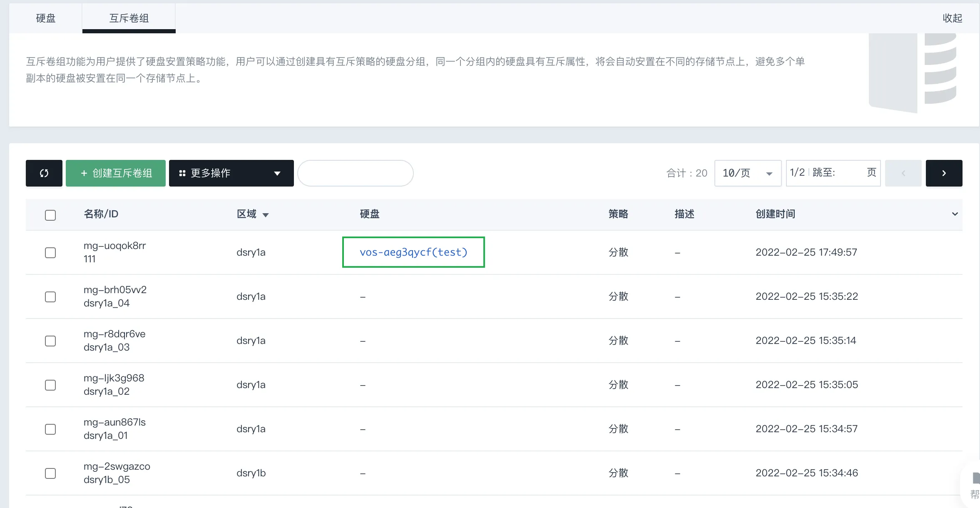Click name mg-uoqok8rr
The height and width of the screenshot is (508, 980).
(114, 246)
